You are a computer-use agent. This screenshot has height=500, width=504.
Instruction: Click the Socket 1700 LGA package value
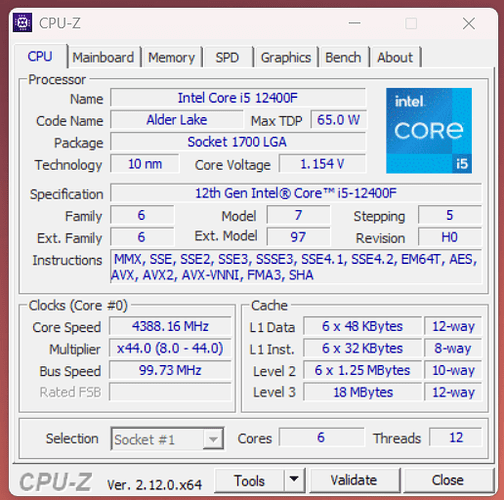(x=238, y=142)
